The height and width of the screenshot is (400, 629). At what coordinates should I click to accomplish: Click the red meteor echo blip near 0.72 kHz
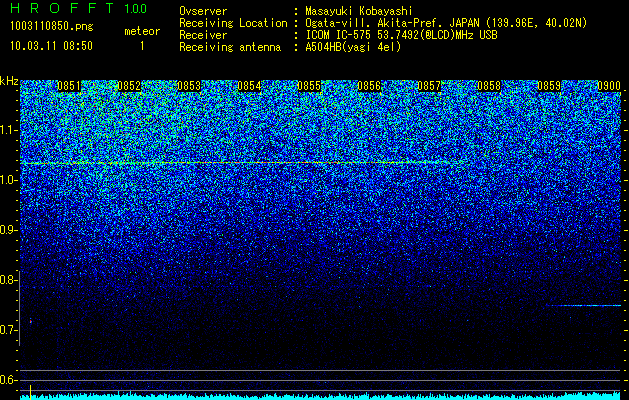click(x=30, y=321)
